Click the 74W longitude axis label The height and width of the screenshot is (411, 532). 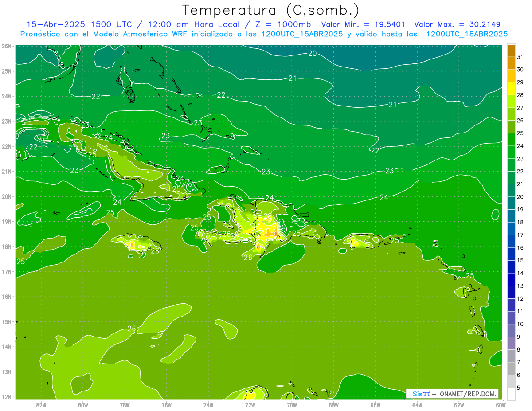coord(208,405)
